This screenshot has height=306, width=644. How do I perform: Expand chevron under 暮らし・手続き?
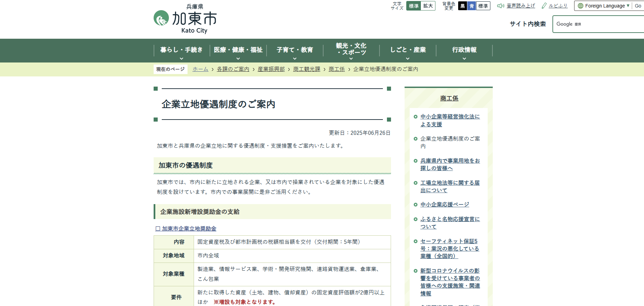click(x=181, y=58)
